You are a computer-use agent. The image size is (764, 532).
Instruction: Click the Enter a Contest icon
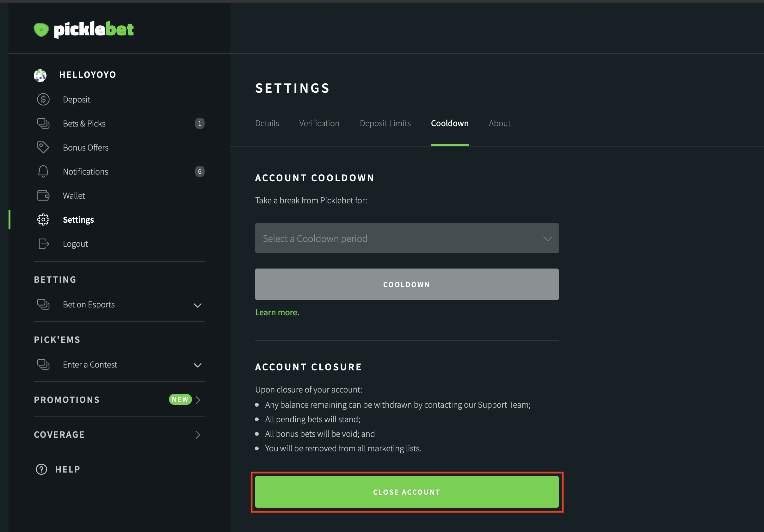point(43,365)
